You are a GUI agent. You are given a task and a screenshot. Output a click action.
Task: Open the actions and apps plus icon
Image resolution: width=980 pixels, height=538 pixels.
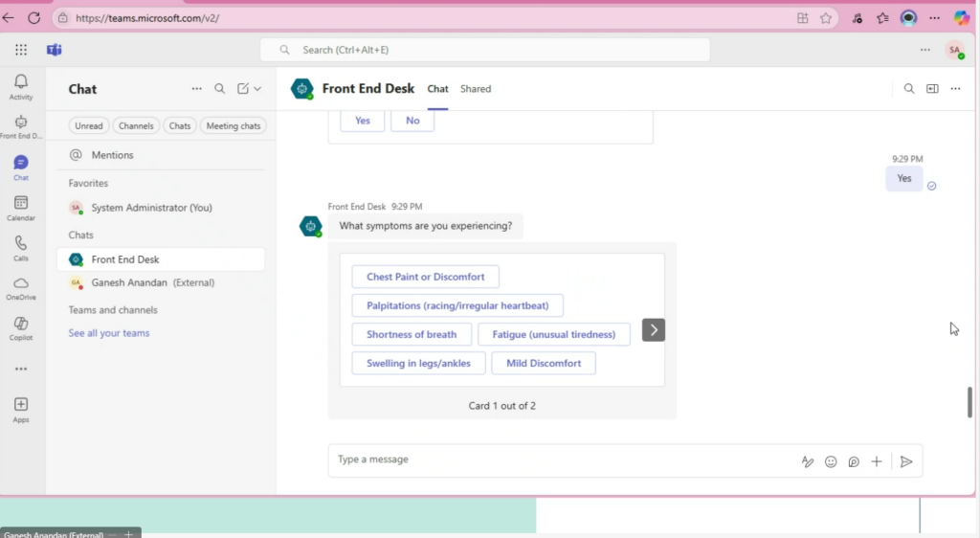[877, 461]
